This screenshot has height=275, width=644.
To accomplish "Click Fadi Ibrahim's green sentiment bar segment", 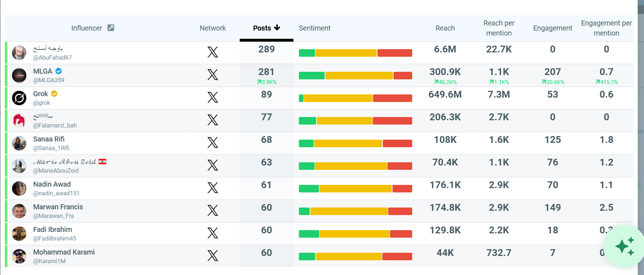I will coord(309,234).
